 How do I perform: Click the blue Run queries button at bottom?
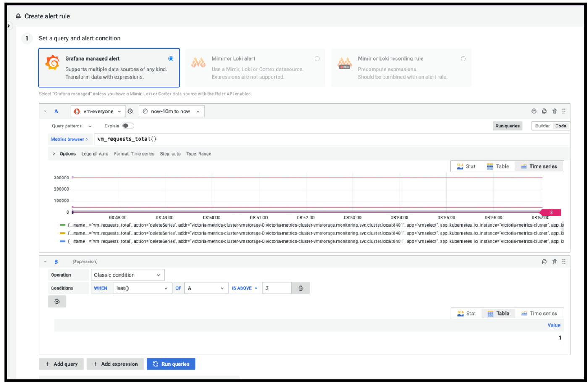point(171,364)
